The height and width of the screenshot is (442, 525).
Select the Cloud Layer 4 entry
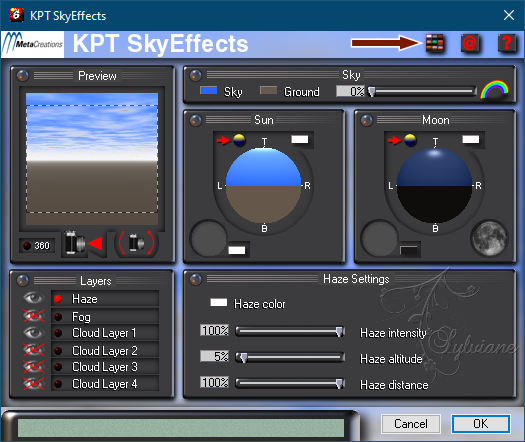pyautogui.click(x=105, y=383)
